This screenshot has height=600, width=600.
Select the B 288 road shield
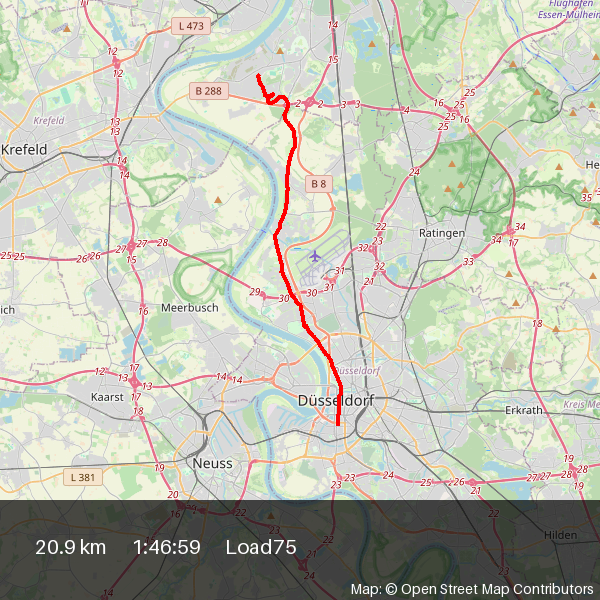(x=209, y=91)
